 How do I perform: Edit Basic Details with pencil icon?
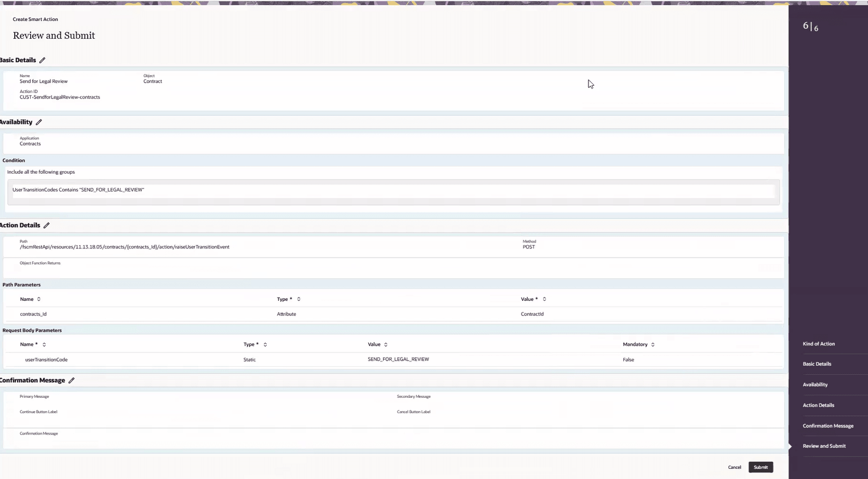coord(42,60)
